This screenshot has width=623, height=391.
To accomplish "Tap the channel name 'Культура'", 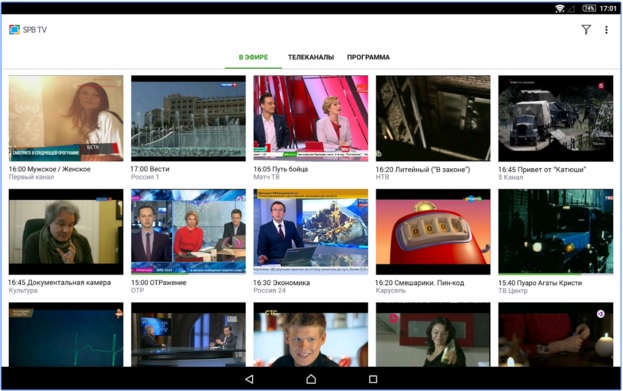I will tap(23, 290).
